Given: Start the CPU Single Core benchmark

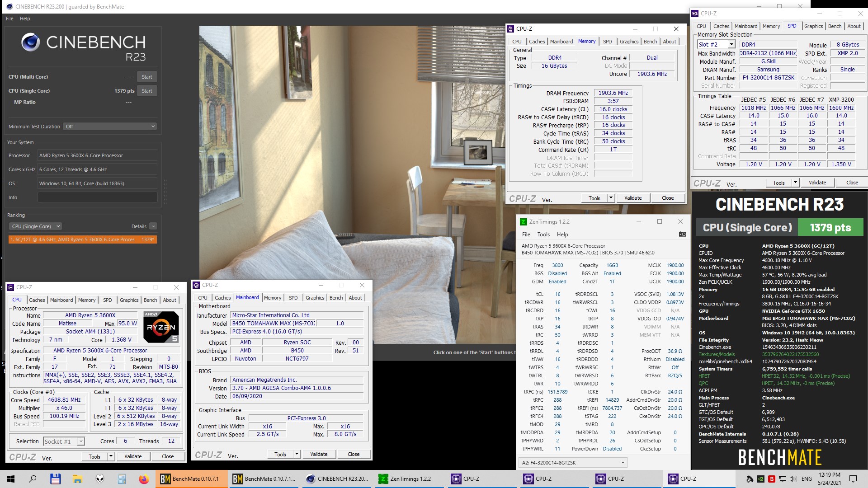Looking at the screenshot, I should [147, 90].
